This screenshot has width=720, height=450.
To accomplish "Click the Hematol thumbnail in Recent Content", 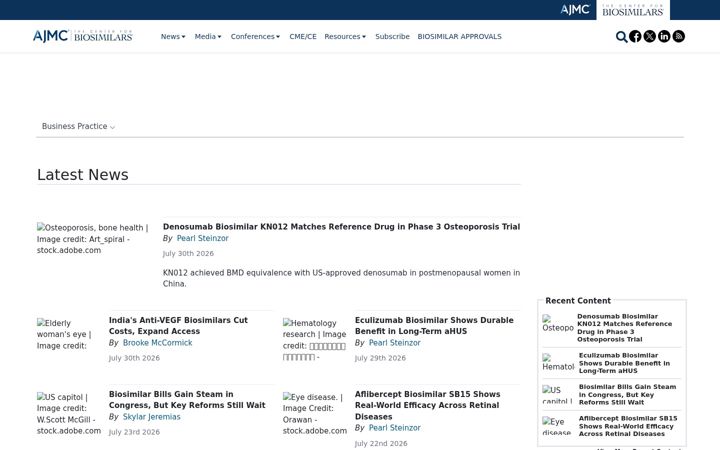I will coord(558,362).
